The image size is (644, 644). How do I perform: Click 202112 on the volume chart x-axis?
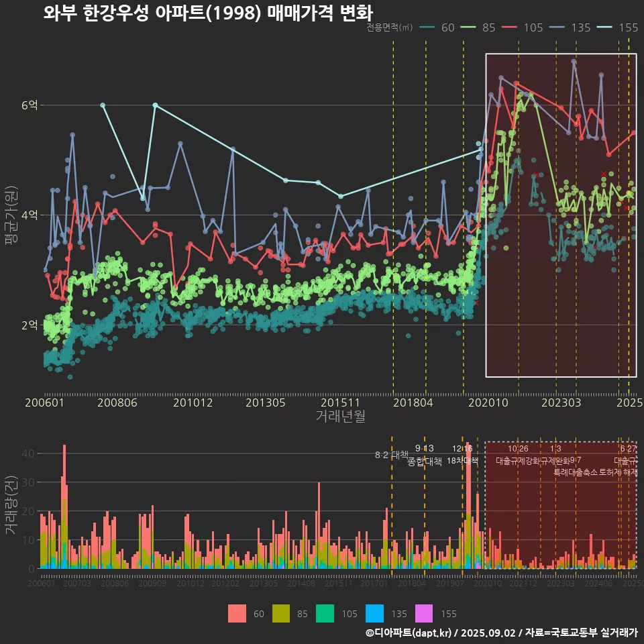(x=523, y=583)
